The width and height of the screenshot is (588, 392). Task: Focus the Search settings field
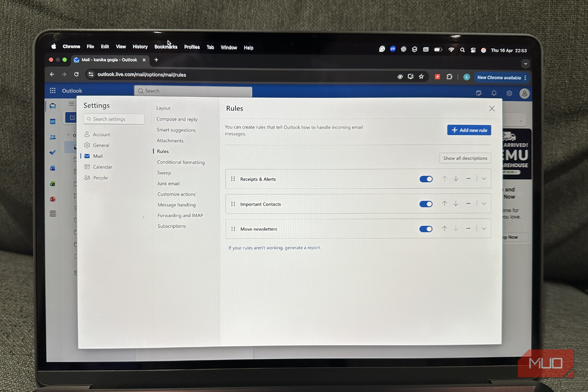tap(114, 119)
